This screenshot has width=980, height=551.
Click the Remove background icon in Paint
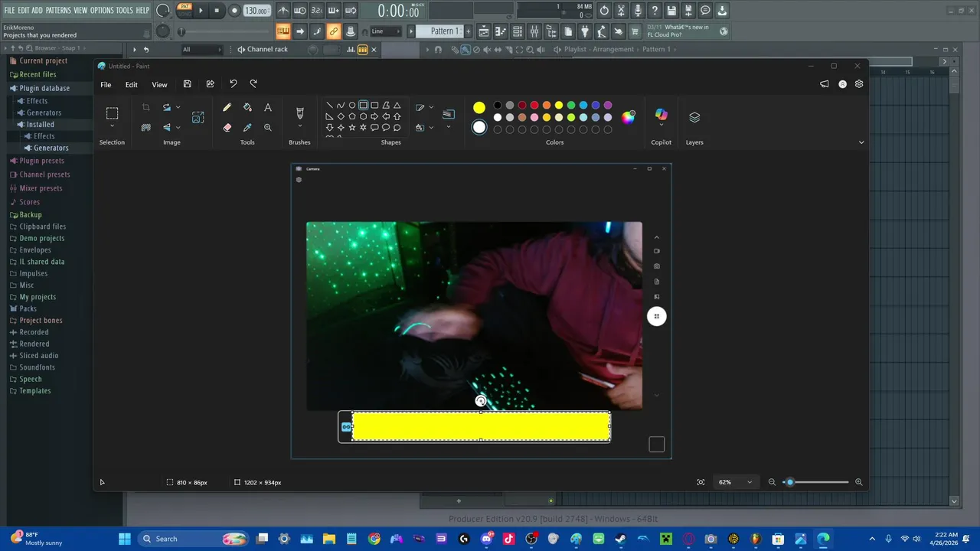click(x=145, y=128)
